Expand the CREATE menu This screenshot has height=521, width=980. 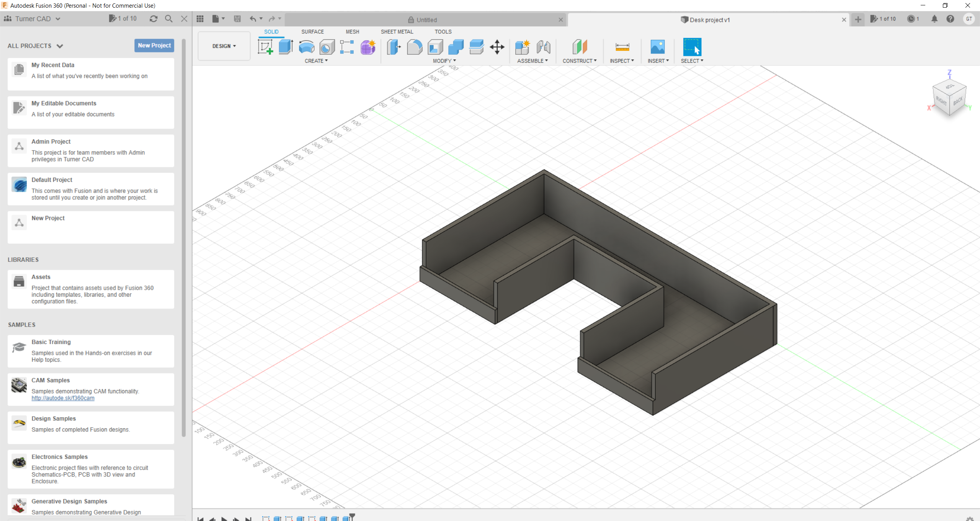[316, 61]
